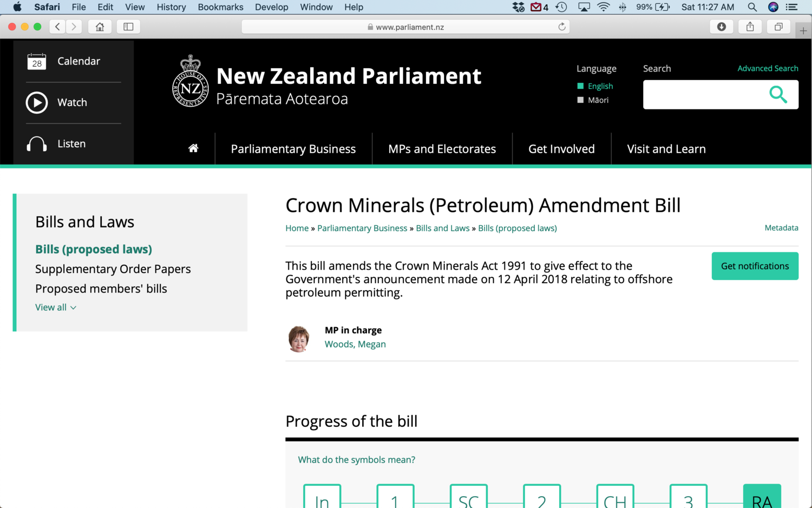Click the Safari sidebar icon
This screenshot has height=508, width=812.
(x=128, y=27)
